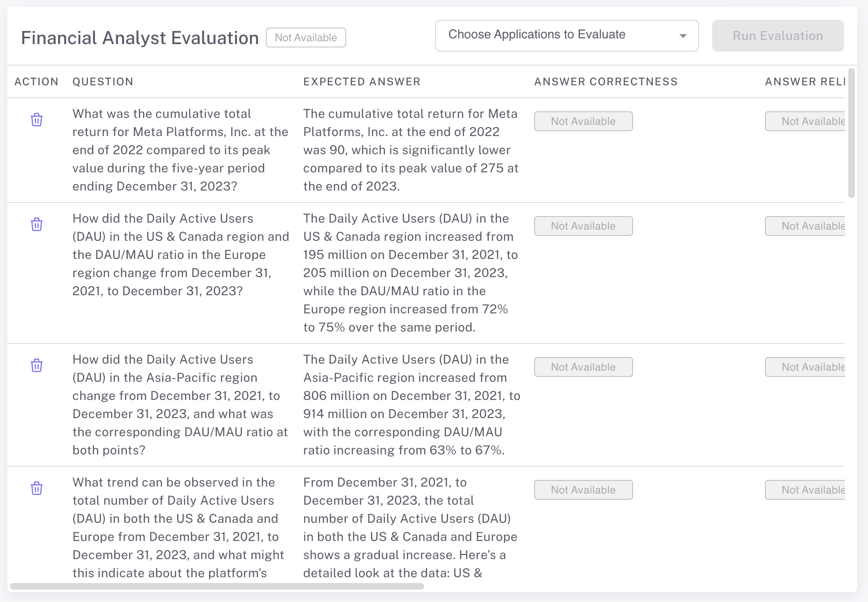This screenshot has height=602, width=868.
Task: Click the partially visible Answer Relevance header
Action: (x=805, y=82)
